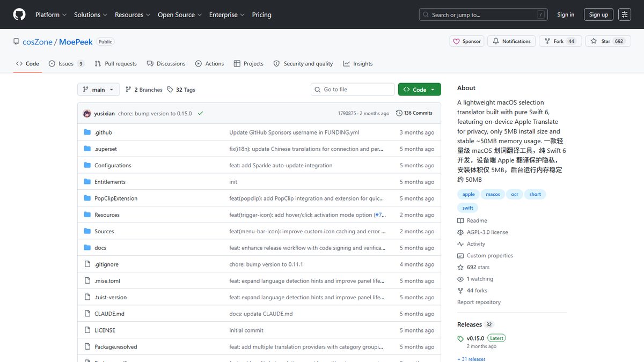Open the docs folder icon
This screenshot has width=644, height=362.
click(x=87, y=248)
